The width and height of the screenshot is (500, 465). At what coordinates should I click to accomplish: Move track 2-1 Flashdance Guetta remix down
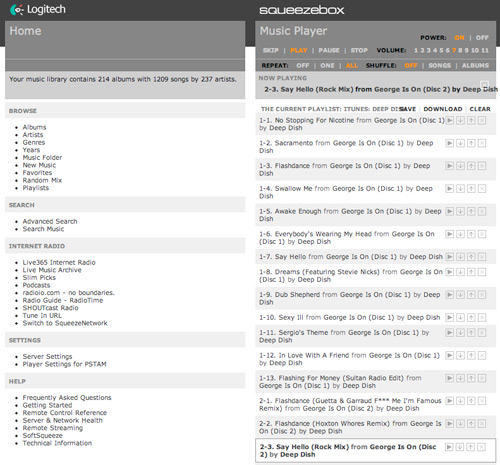point(460,401)
